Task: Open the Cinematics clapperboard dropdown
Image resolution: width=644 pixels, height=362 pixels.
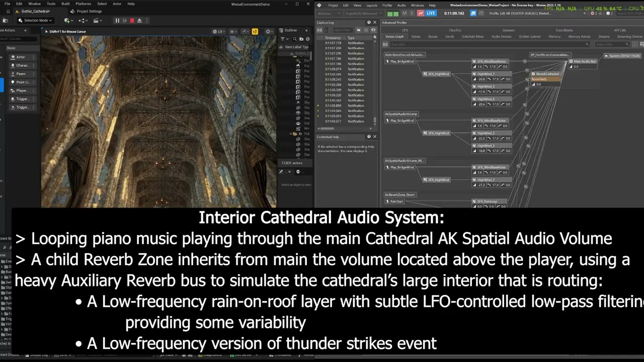Action: point(99,21)
